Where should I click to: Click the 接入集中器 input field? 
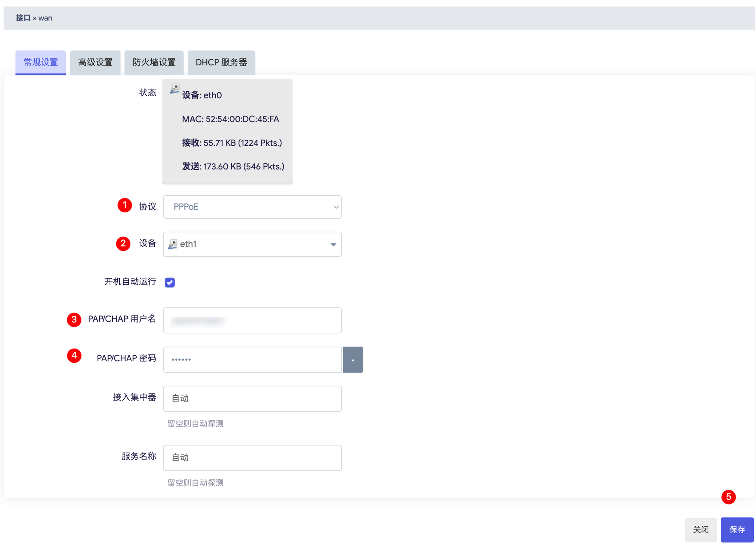[252, 399]
